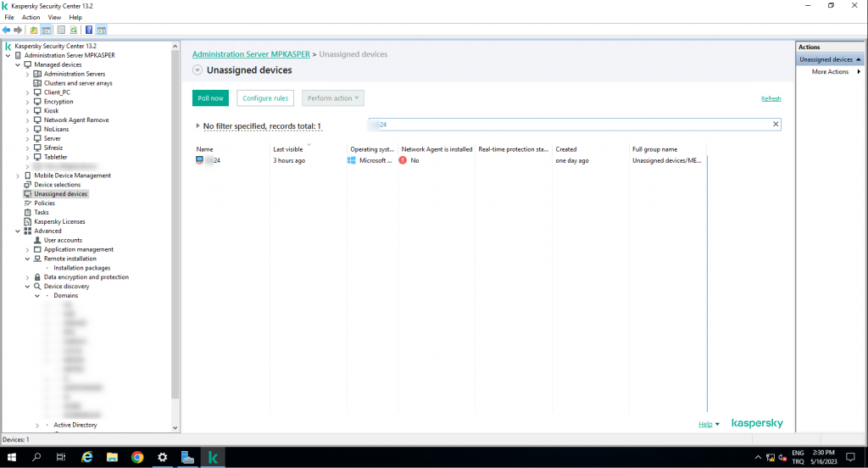
Task: Clear the search field with the X icon
Action: pyautogui.click(x=775, y=125)
